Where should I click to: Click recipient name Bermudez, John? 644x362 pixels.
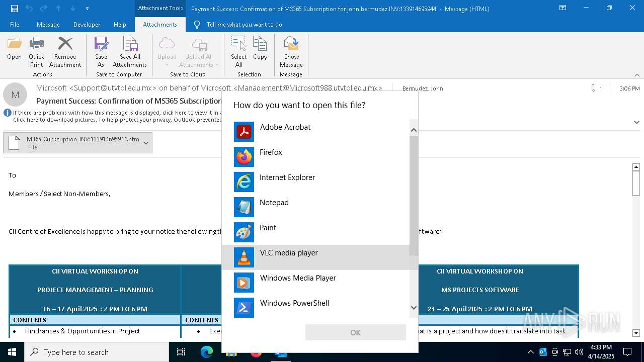tap(423, 88)
